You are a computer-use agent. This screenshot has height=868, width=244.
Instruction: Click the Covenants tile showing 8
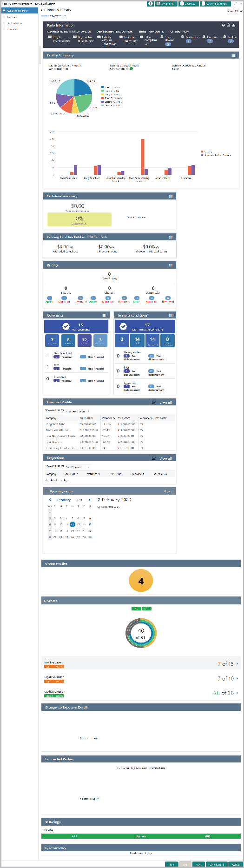tap(68, 341)
